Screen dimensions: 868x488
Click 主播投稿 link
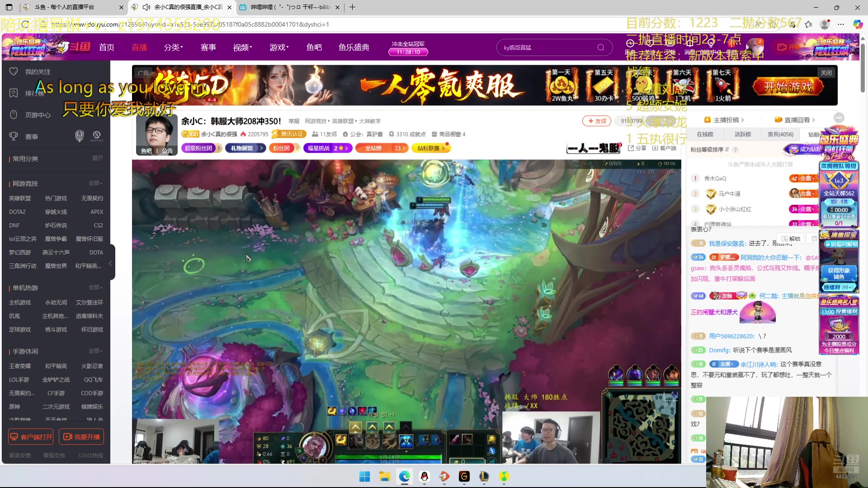(x=724, y=120)
